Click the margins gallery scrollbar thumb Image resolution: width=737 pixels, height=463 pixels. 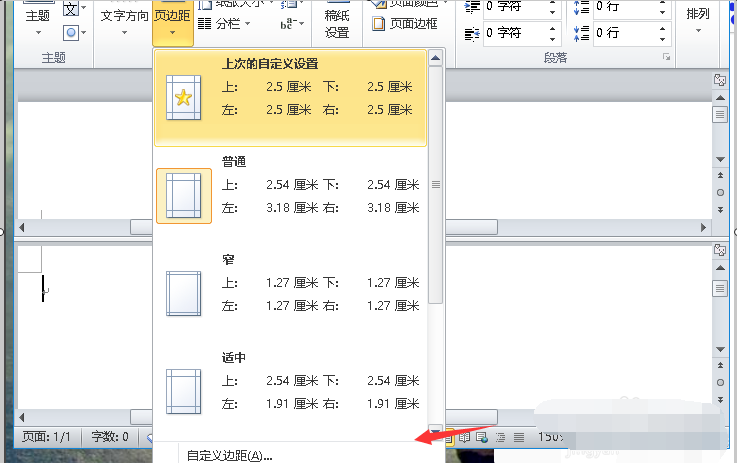pyautogui.click(x=436, y=185)
